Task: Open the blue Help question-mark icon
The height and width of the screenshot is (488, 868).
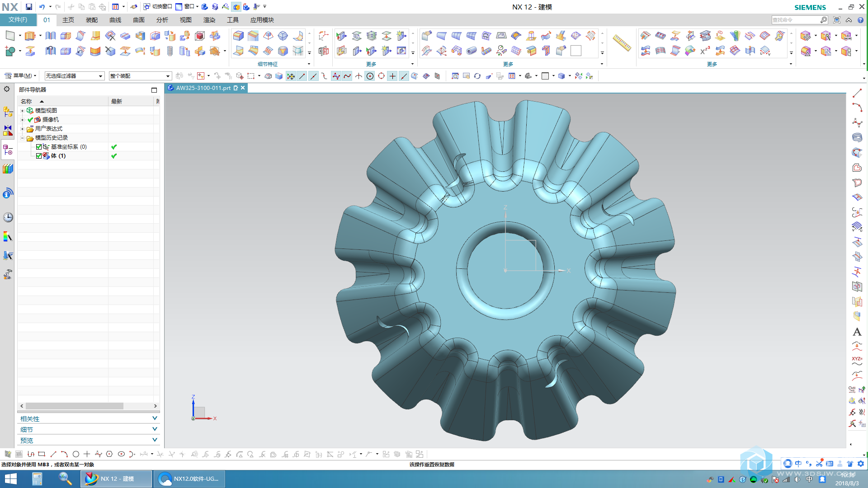Action: (x=860, y=20)
